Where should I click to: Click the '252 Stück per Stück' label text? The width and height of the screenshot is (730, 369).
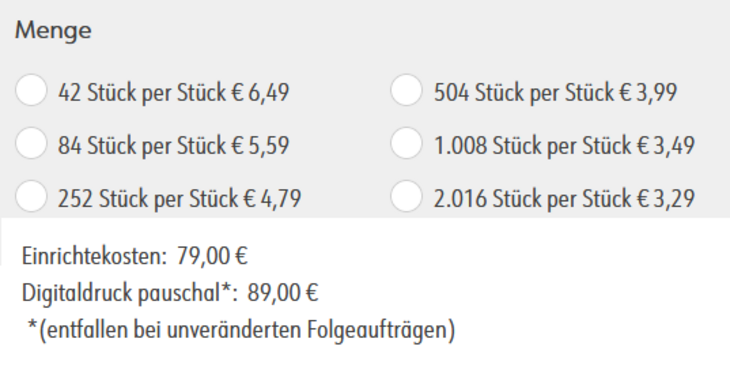coord(149,199)
